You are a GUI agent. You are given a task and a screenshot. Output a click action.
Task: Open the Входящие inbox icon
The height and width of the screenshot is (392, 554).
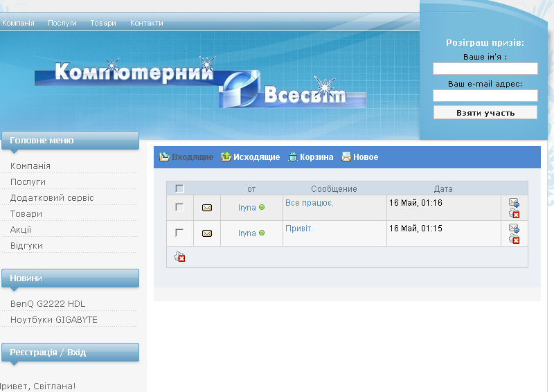tap(164, 157)
